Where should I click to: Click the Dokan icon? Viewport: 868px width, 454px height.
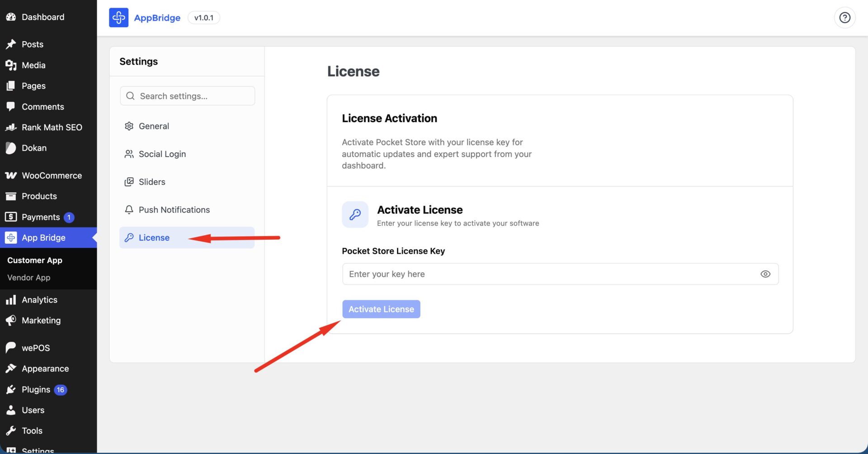pos(11,148)
